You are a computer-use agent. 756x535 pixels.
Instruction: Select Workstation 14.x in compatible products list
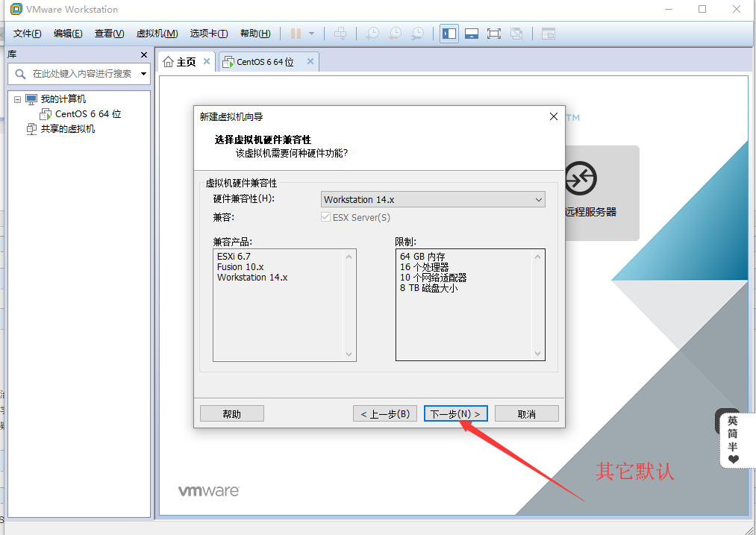252,277
